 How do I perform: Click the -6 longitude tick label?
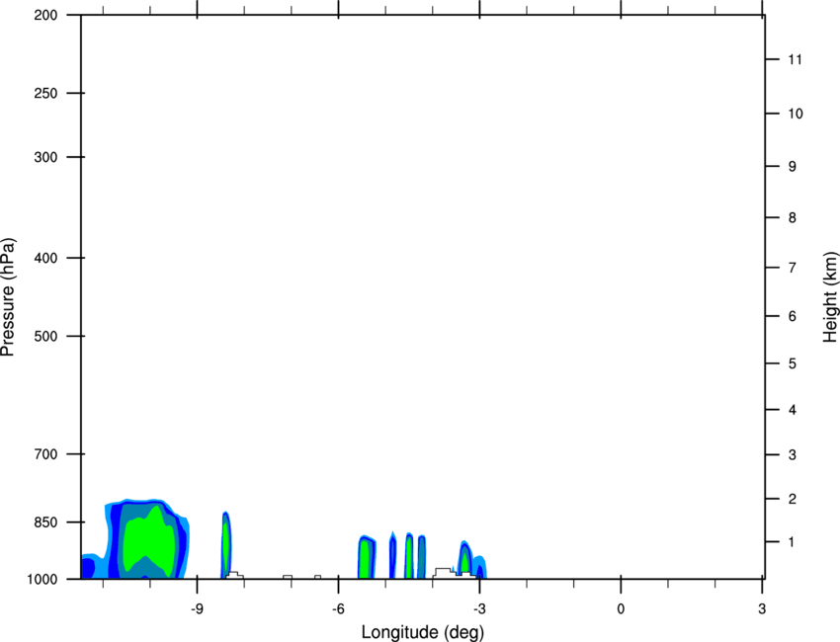(338, 609)
